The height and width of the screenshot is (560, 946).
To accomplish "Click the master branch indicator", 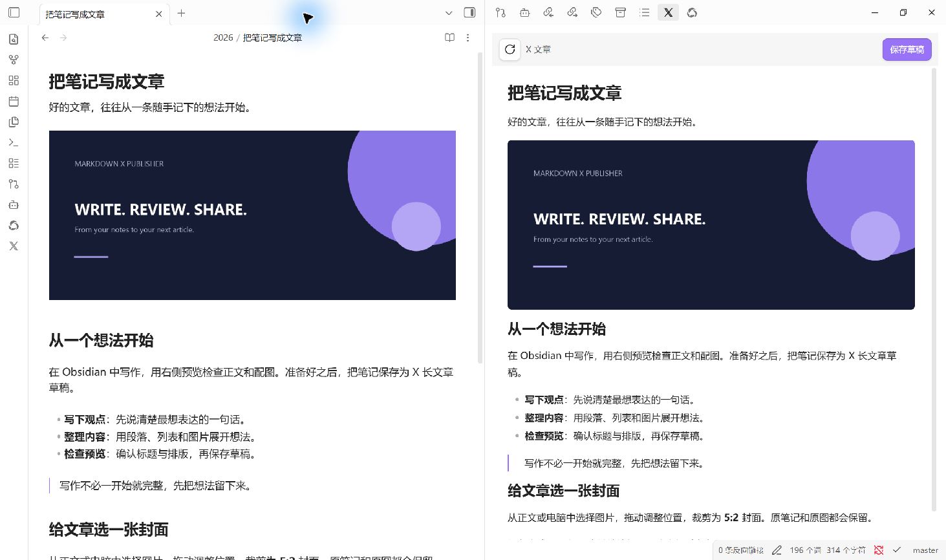I will 925,550.
